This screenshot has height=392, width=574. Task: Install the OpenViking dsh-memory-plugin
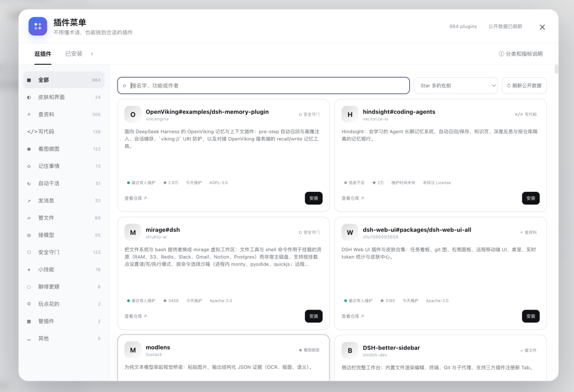tap(314, 198)
